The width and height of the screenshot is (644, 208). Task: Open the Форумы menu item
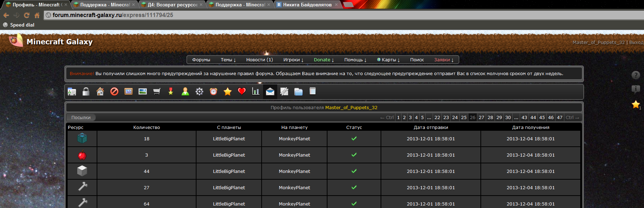click(x=201, y=60)
